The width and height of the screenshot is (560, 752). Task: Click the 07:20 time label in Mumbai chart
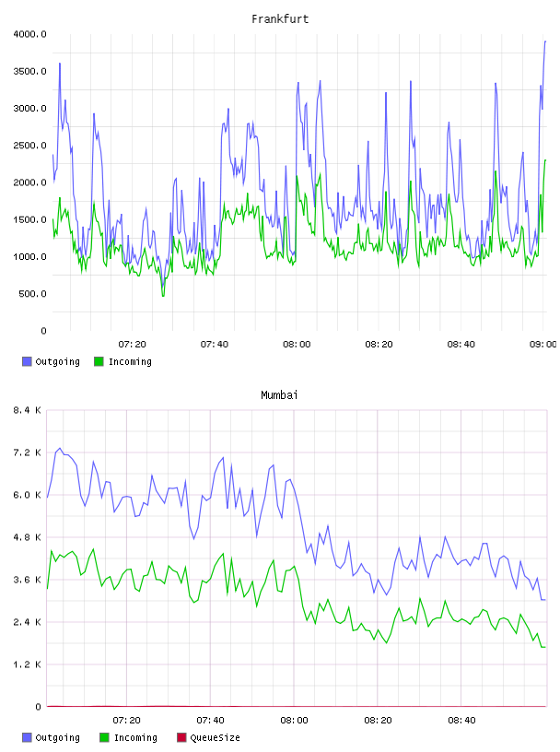coord(126,721)
